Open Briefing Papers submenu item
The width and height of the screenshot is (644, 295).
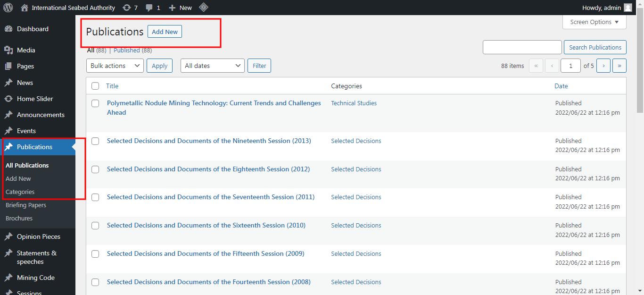26,205
